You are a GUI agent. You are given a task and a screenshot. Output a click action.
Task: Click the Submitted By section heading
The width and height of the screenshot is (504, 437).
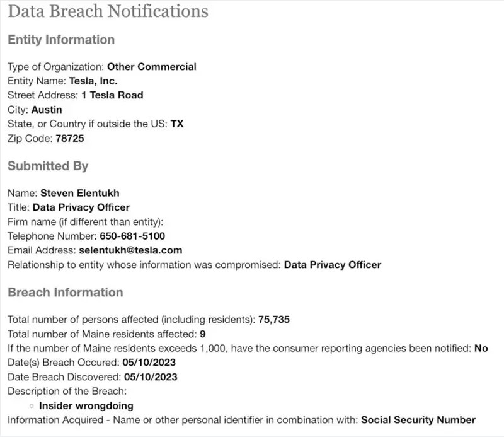(48, 166)
